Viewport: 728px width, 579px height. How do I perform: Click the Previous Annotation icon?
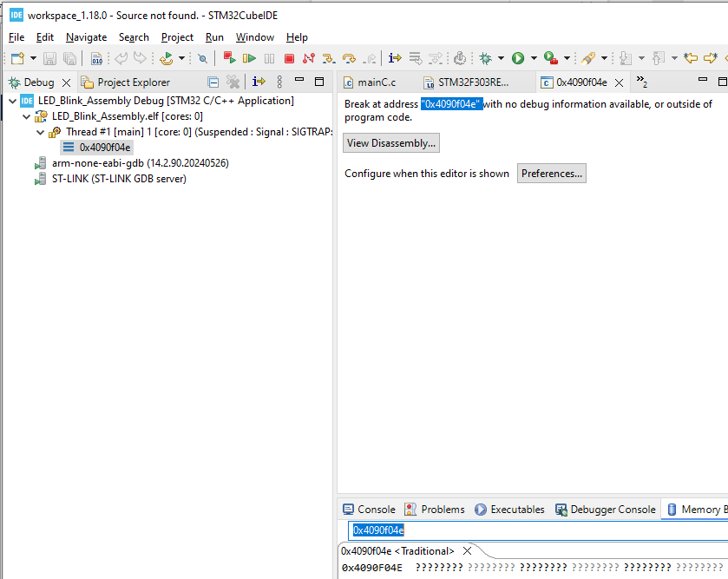click(659, 58)
